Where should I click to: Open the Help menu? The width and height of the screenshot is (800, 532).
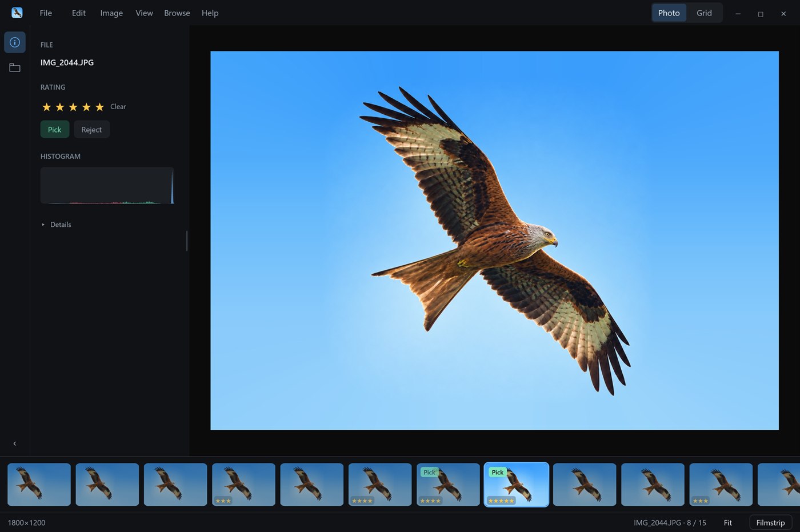(x=210, y=13)
